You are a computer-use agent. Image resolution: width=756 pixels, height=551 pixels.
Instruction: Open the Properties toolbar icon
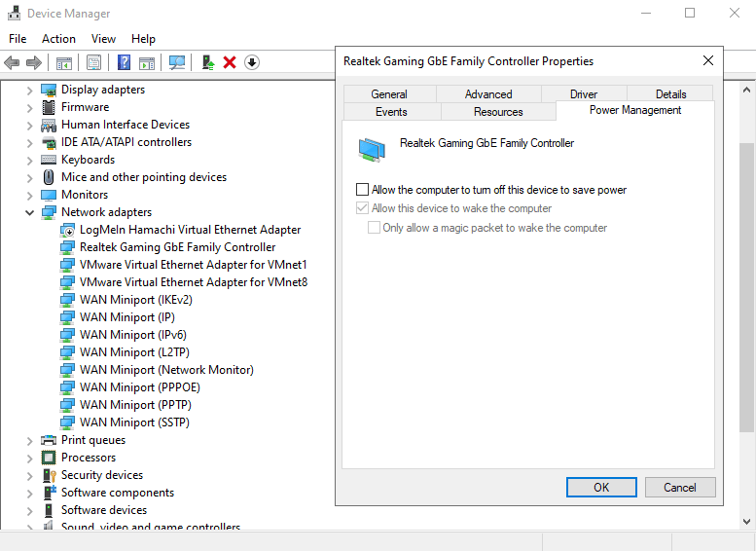point(94,62)
